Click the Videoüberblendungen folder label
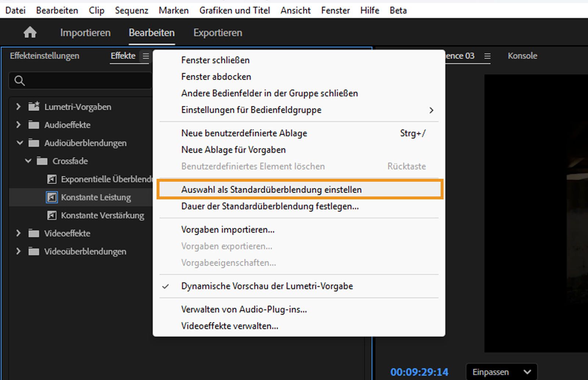 (85, 251)
